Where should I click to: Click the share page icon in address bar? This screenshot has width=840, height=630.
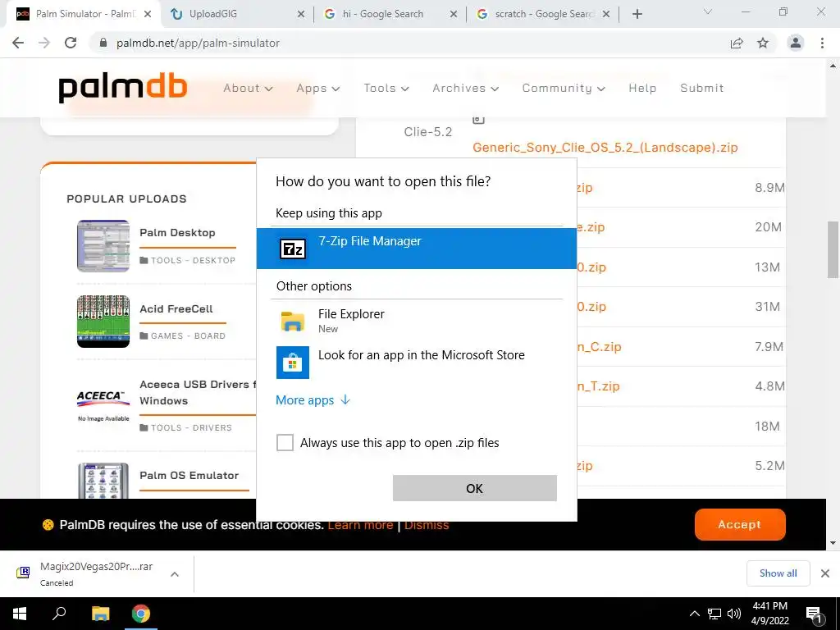click(737, 43)
